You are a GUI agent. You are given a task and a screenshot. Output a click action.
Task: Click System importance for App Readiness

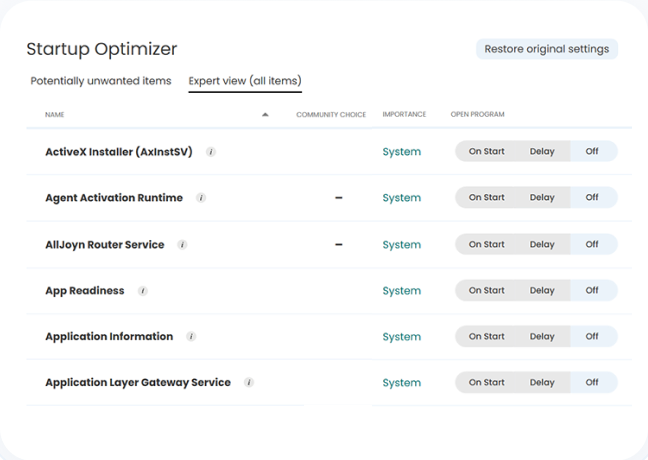pos(402,291)
